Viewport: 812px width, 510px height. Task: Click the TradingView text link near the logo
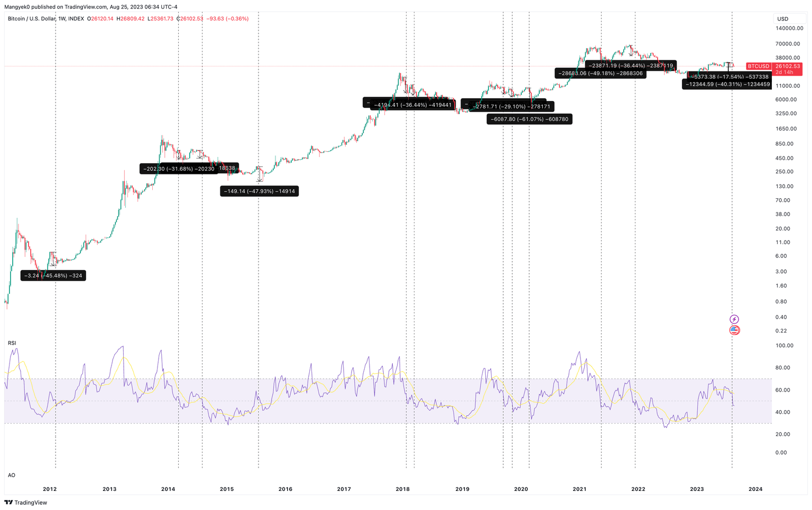coord(32,503)
